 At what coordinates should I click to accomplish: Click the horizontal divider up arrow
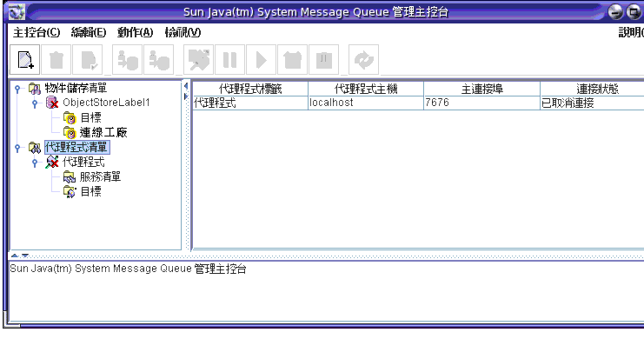coord(15,256)
